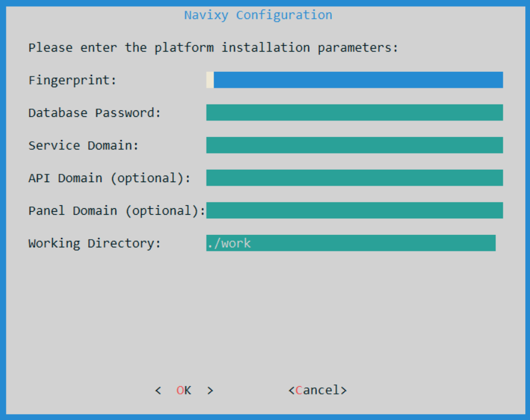Select the Working Directory field containing ./work
The height and width of the screenshot is (420, 530).
[351, 243]
